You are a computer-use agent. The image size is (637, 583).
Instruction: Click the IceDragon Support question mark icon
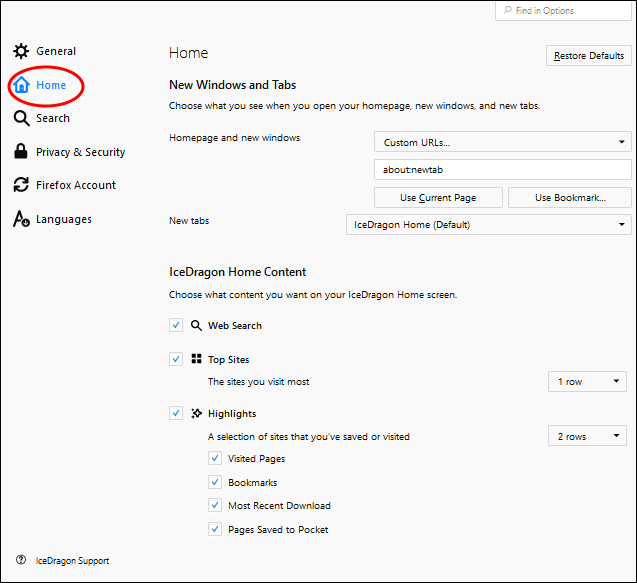point(21,560)
